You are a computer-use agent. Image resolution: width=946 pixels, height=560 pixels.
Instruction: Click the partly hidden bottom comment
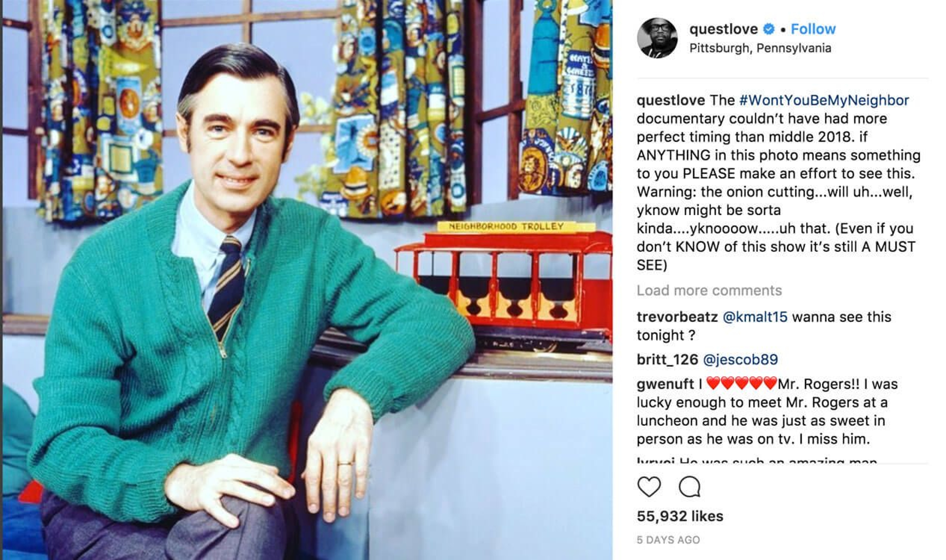click(x=757, y=461)
